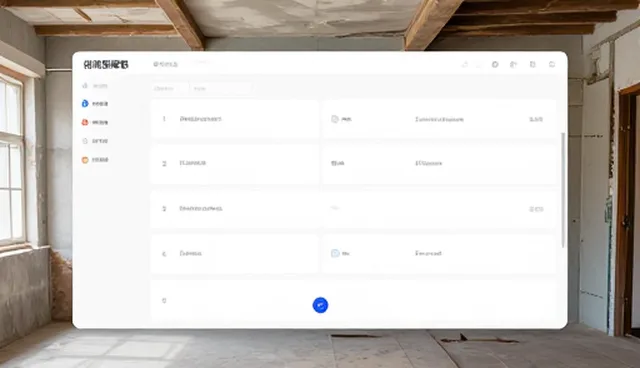Click the user-add icon in top toolbar
The image size is (640, 368).
513,64
